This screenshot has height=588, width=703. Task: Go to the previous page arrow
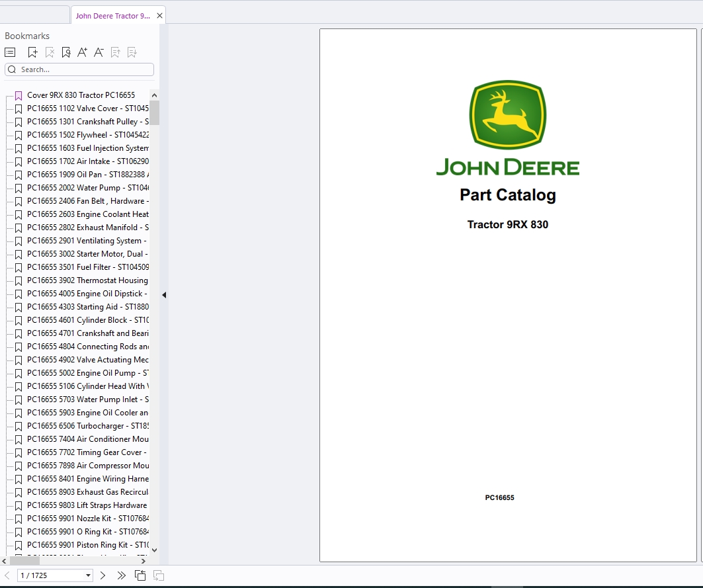[7, 575]
